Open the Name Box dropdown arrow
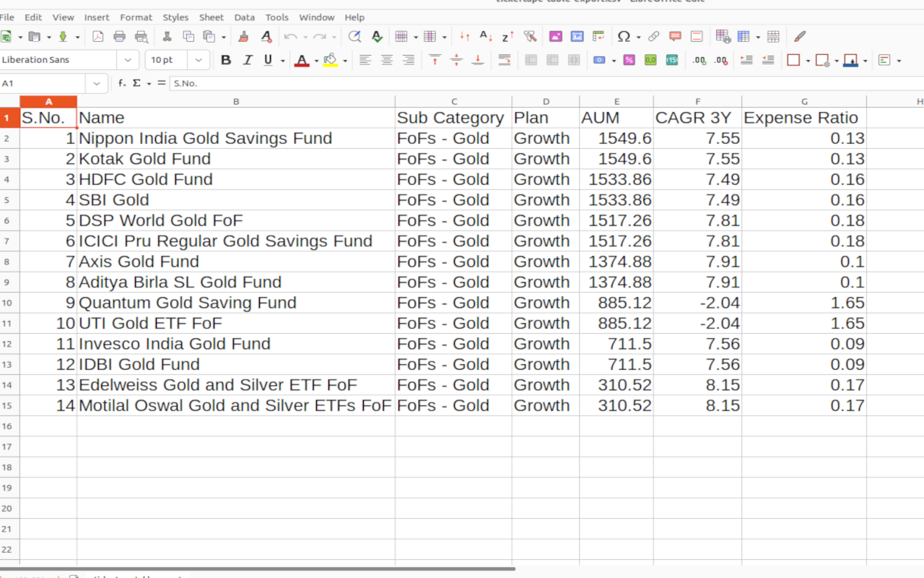Viewport: 924px width, 578px height. [x=97, y=84]
